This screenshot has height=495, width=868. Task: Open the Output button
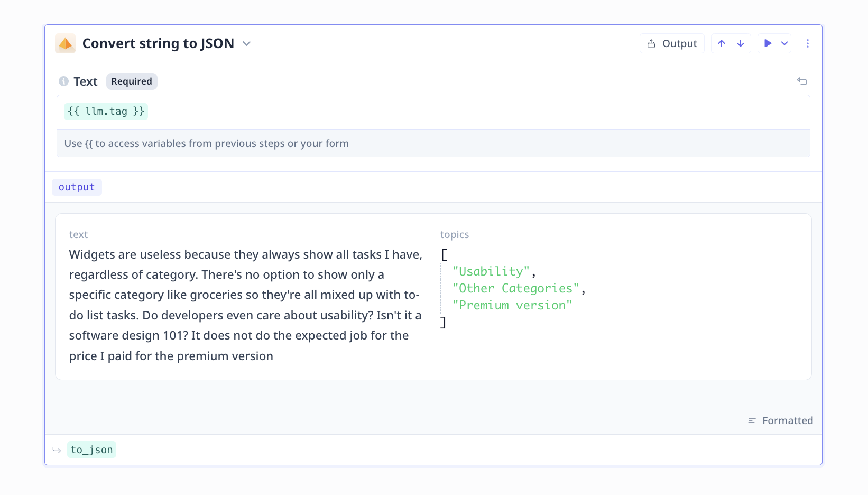pos(672,43)
